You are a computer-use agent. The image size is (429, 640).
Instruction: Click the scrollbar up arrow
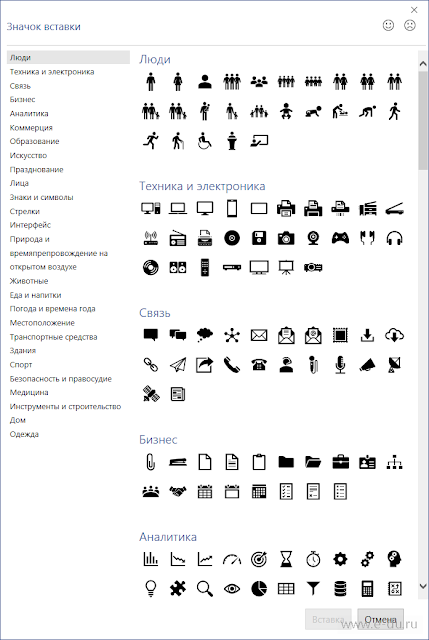pyautogui.click(x=422, y=64)
